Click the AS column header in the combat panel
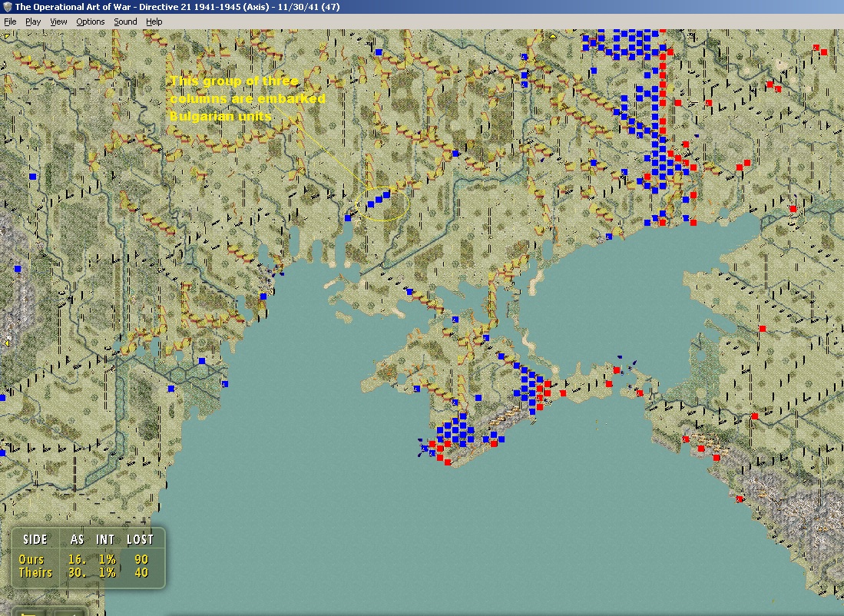Image resolution: width=844 pixels, height=616 pixels. tap(77, 539)
